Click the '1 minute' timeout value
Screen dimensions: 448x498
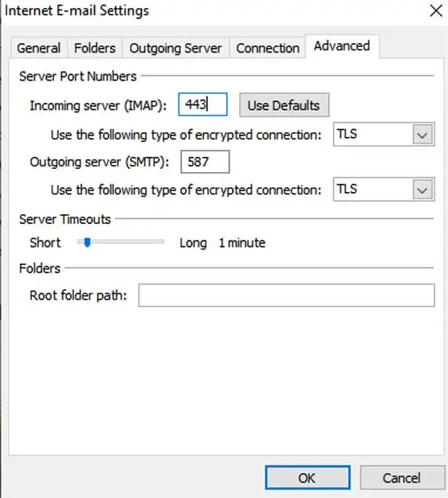click(x=242, y=243)
